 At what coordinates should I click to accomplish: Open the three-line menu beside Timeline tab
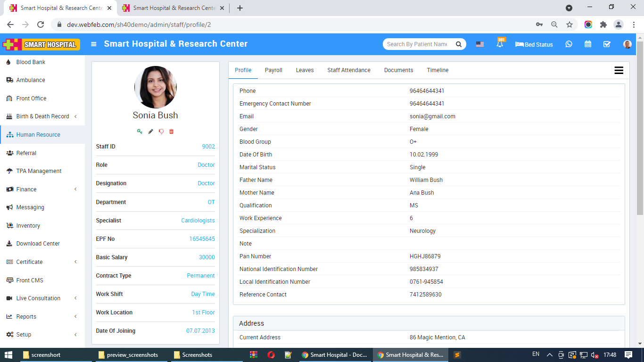619,70
